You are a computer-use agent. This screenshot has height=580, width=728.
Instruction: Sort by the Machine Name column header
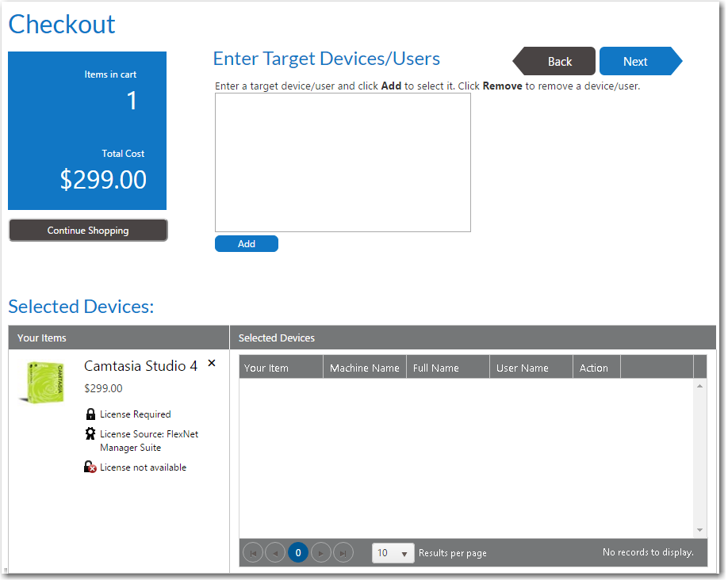click(x=364, y=368)
